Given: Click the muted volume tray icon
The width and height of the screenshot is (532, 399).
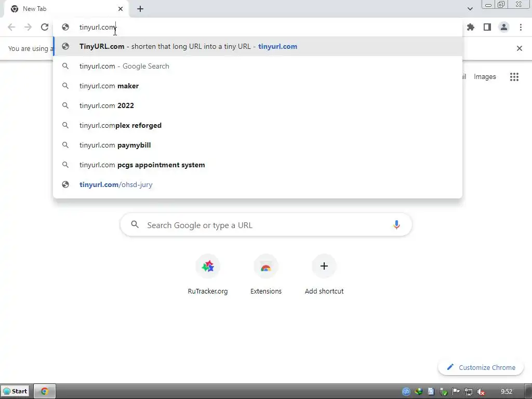Looking at the screenshot, I should tap(481, 392).
